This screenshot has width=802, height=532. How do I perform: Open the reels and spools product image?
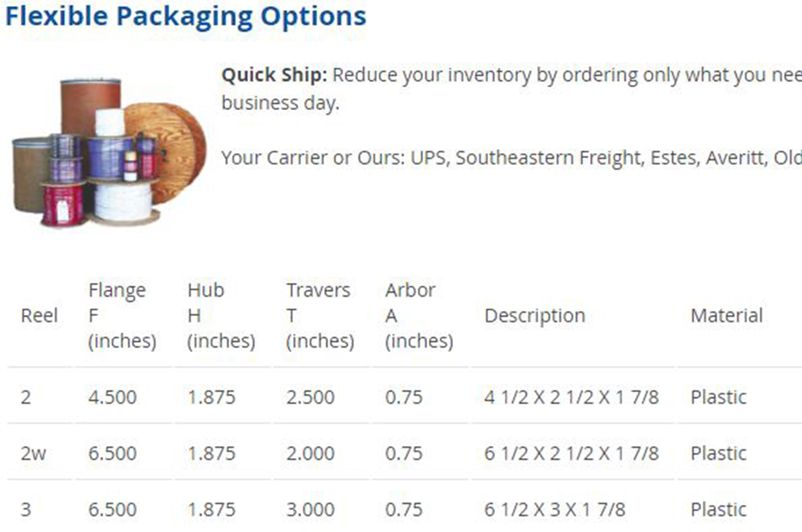coord(109,153)
